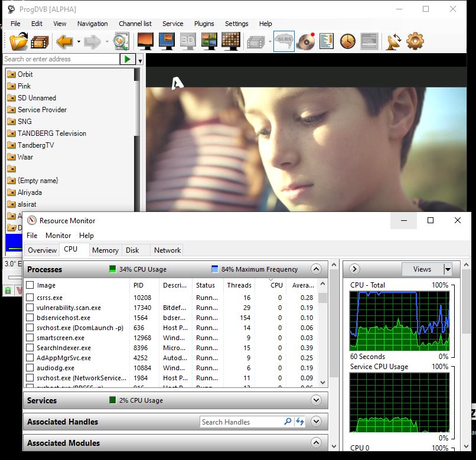This screenshot has height=460, width=476.
Task: Check the csrss.exe process checkbox
Action: (x=30, y=298)
